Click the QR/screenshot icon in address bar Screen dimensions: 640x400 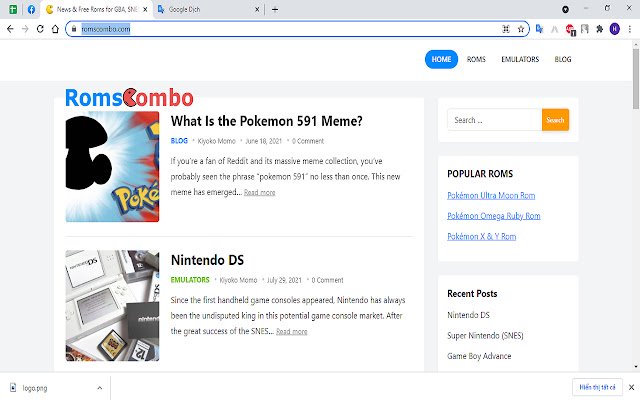tap(506, 29)
